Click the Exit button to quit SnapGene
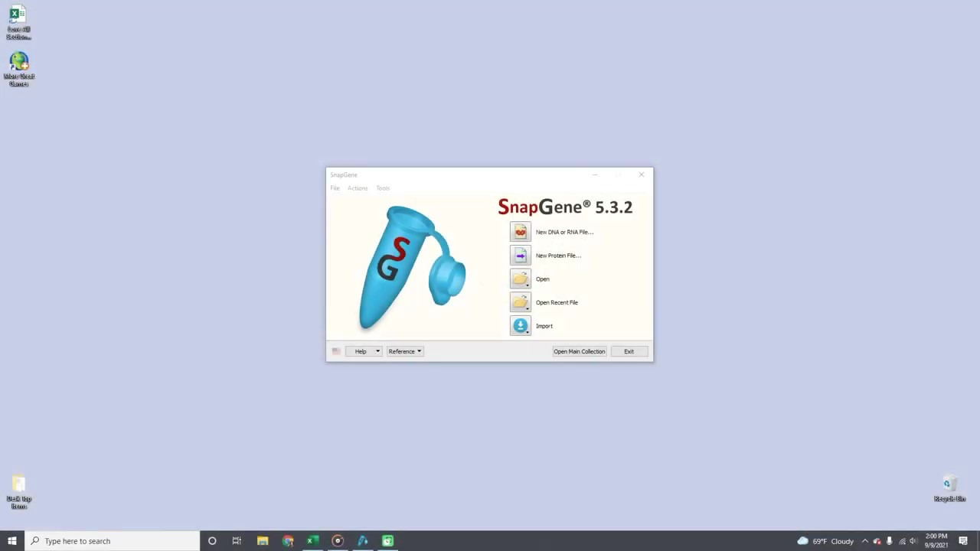The width and height of the screenshot is (980, 551). click(x=629, y=351)
